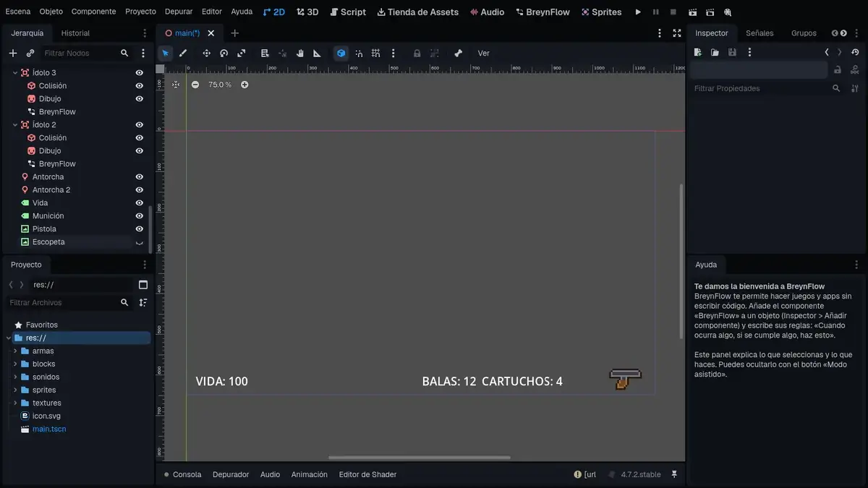
Task: Zoom in with the plus button
Action: (x=244, y=85)
